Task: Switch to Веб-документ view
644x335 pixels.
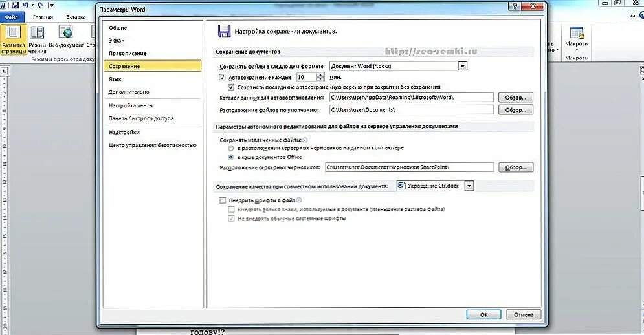Action: (x=66, y=37)
